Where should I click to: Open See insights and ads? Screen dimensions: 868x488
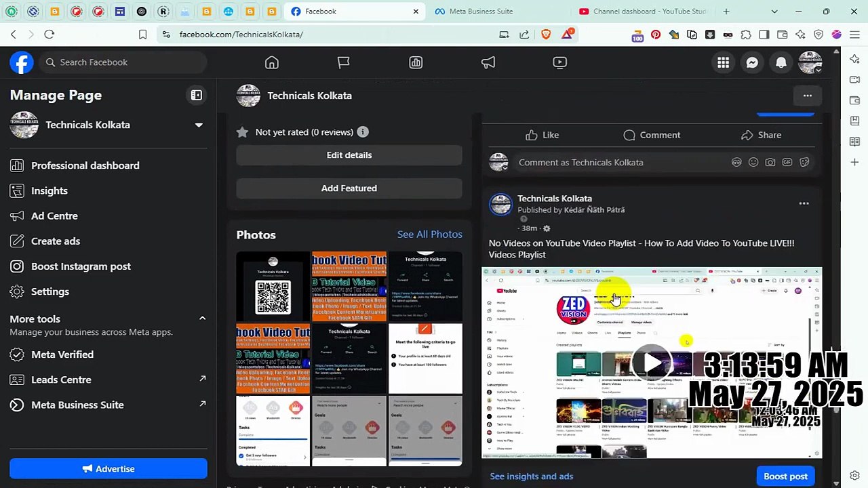click(x=532, y=476)
